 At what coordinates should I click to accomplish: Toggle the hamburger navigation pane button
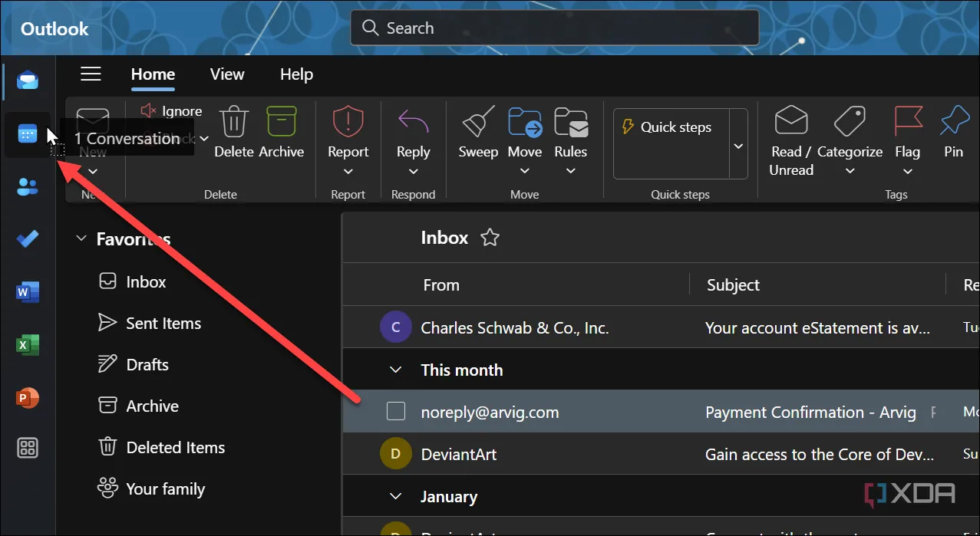[x=91, y=74]
